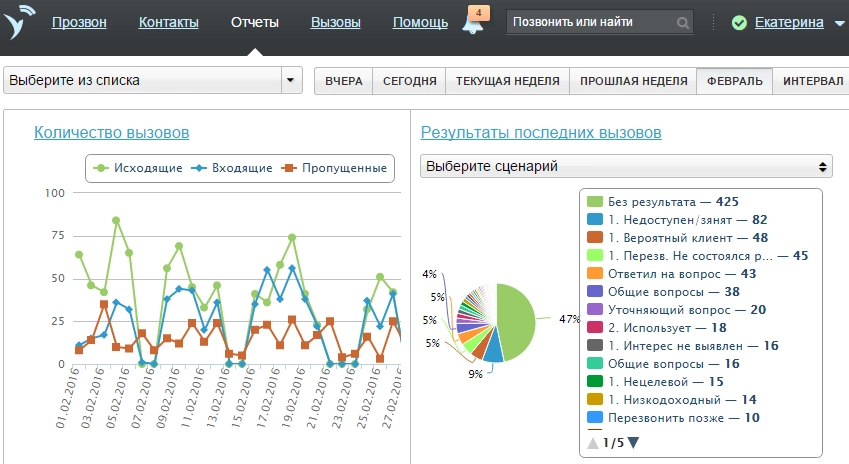Screen dimensions: 849x464
Task: Open the Екатерина user menu arrow
Action: pyautogui.click(x=838, y=22)
